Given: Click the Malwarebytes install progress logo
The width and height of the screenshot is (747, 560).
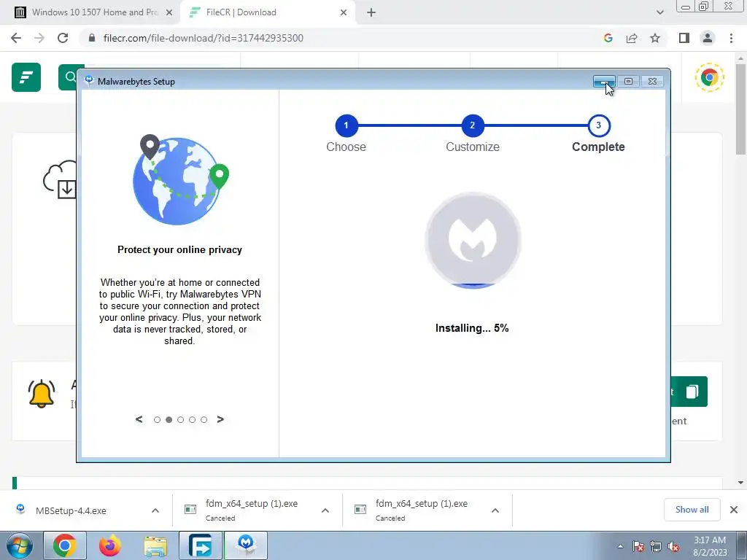Looking at the screenshot, I should click(473, 240).
